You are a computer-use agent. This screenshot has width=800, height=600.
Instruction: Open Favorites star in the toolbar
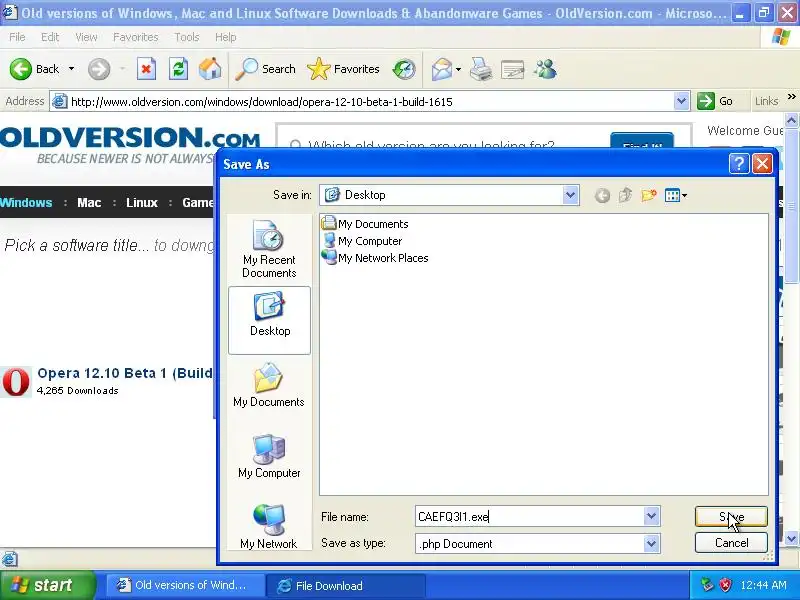[x=343, y=69]
